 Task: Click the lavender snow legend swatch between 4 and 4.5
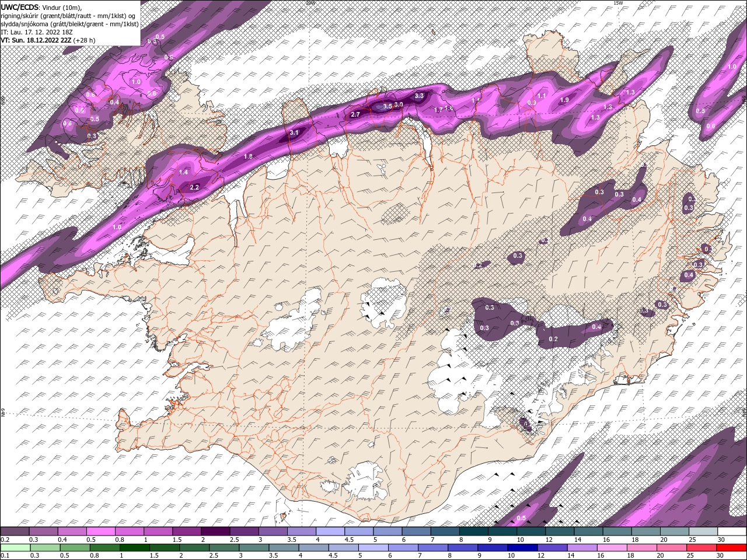(x=330, y=531)
